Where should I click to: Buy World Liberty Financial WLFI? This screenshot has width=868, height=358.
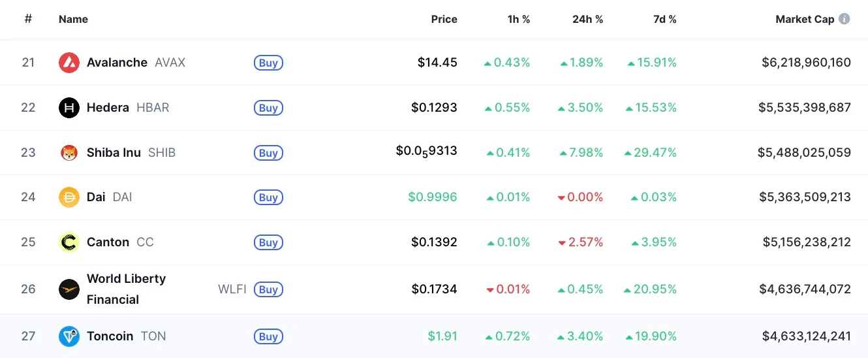(268, 289)
